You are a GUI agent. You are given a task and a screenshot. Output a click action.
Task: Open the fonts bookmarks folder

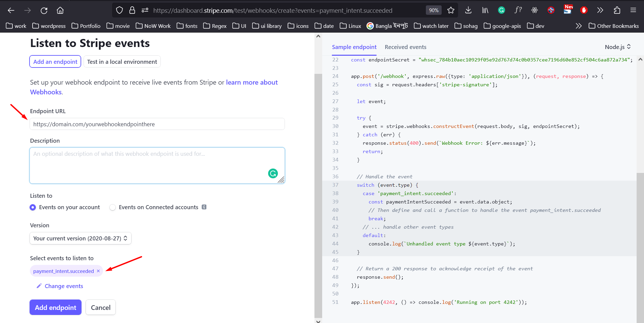click(187, 26)
